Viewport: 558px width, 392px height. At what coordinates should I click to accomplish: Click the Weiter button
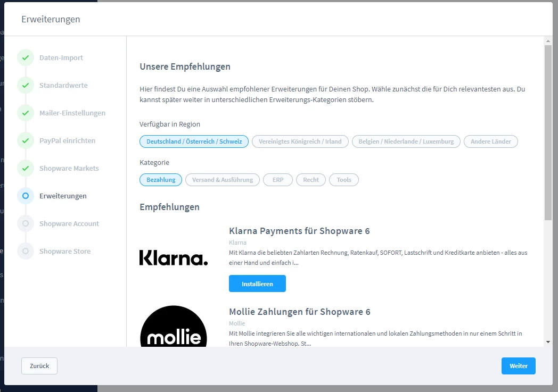[518, 366]
